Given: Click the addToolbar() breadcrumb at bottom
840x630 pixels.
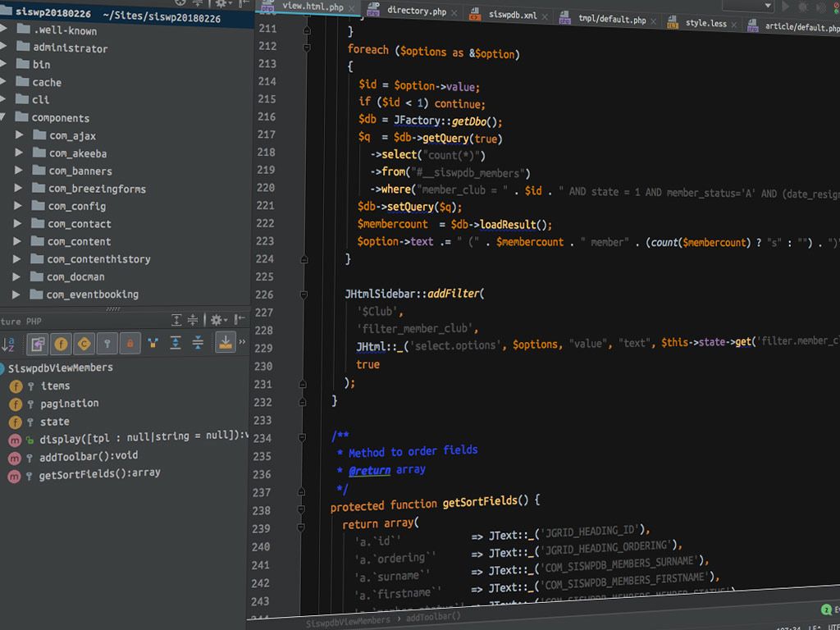Looking at the screenshot, I should 433,617.
